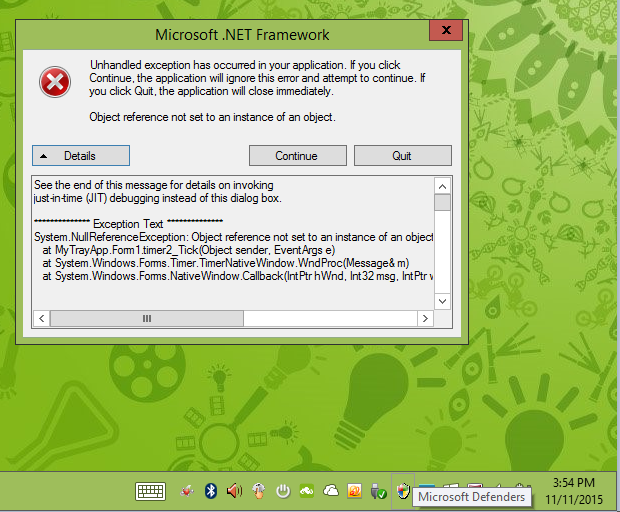Click the Safely Remove Hardware USB icon

tap(378, 491)
